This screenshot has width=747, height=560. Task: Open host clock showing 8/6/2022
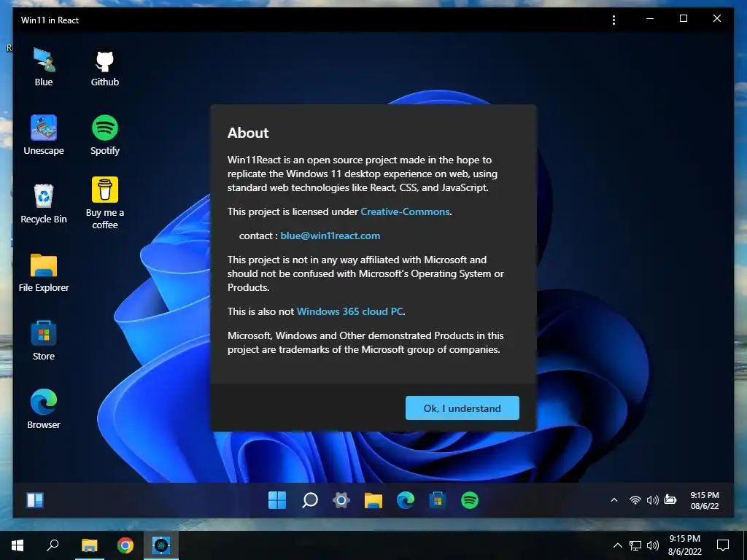[x=684, y=545]
